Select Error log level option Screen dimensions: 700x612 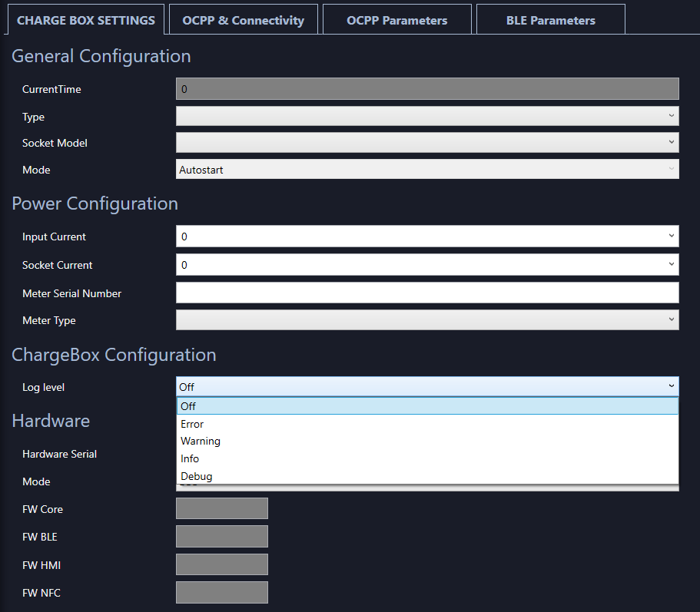[x=427, y=424]
